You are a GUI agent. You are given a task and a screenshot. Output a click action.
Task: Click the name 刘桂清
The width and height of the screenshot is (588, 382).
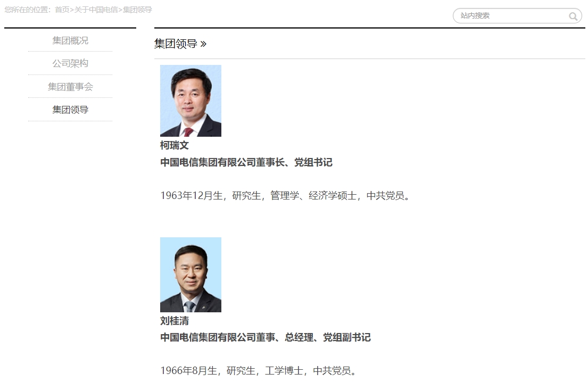175,321
